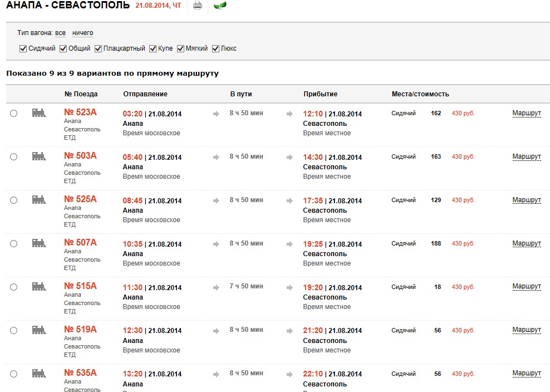This screenshot has width=550, height=392.
Task: Click train icon for № 503А
Action: point(39,156)
